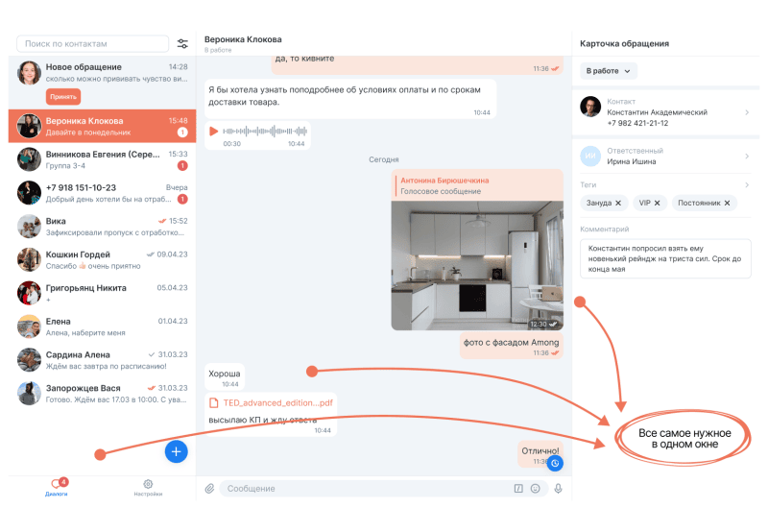This screenshot has height=532, width=768.
Task: Open the Сардина Алена dialog
Action: (x=103, y=360)
